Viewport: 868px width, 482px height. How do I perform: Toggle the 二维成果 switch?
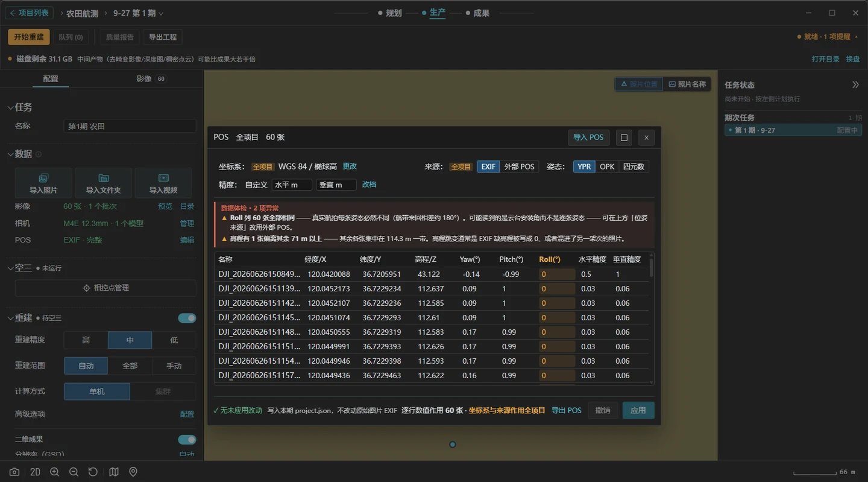(x=187, y=440)
